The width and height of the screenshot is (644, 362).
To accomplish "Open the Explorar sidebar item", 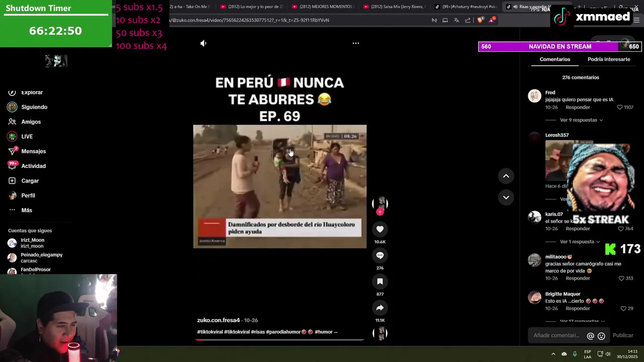I will 25,93.
